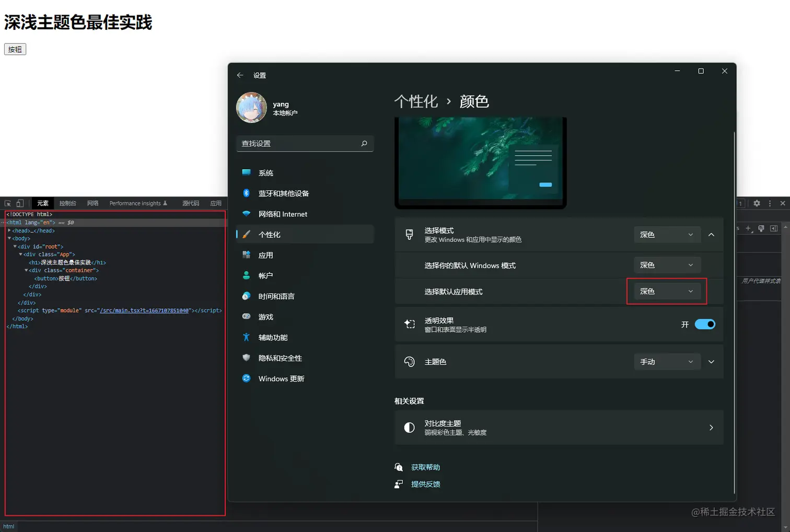Click the yang user avatar picture
This screenshot has width=790, height=532.
point(251,108)
